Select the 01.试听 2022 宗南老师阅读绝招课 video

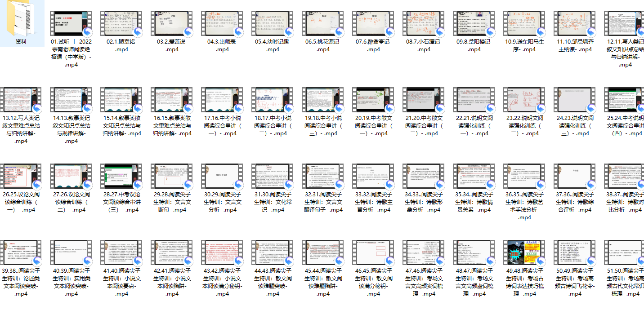[72, 23]
